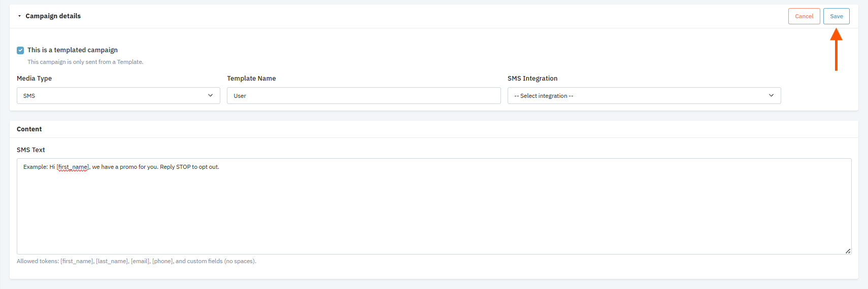The width and height of the screenshot is (868, 289).
Task: Uncheck the templated campaign checkbox
Action: point(20,50)
